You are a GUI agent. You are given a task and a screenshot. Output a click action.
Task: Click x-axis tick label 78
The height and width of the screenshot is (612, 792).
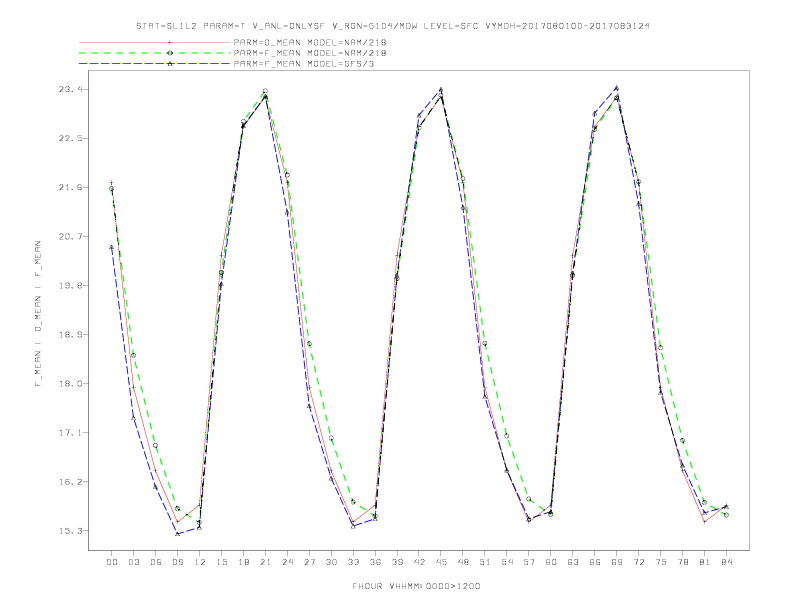pos(683,562)
